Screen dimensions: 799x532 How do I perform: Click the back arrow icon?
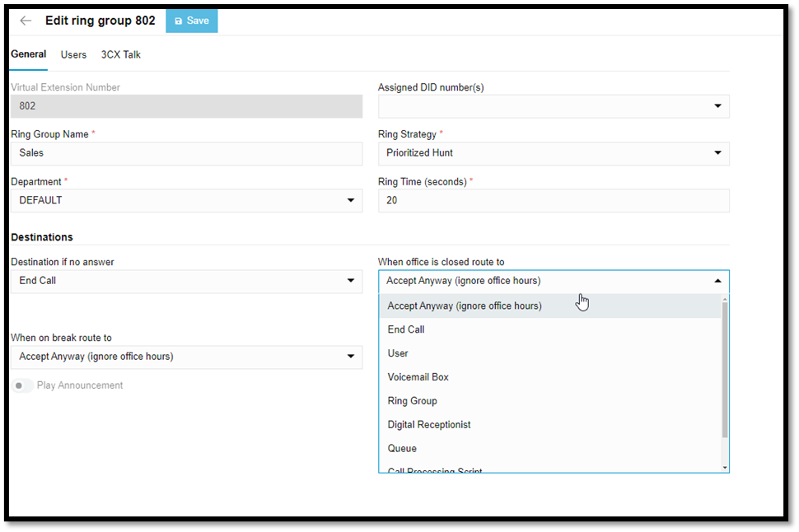point(26,21)
